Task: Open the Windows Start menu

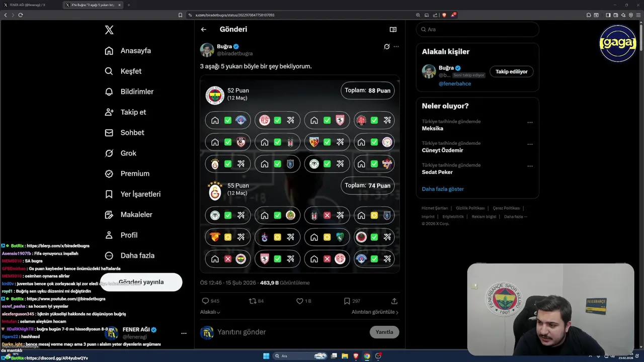Action: (266, 356)
